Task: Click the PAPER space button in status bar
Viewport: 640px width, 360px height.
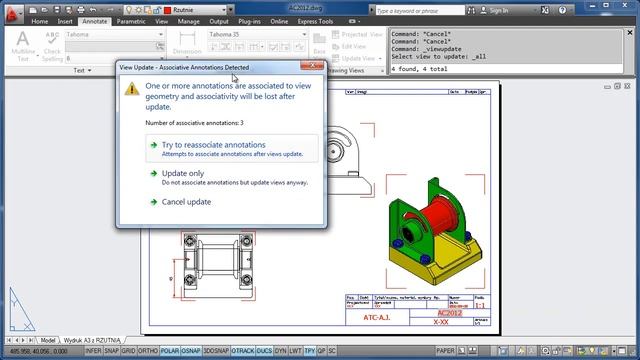Action: [445, 351]
